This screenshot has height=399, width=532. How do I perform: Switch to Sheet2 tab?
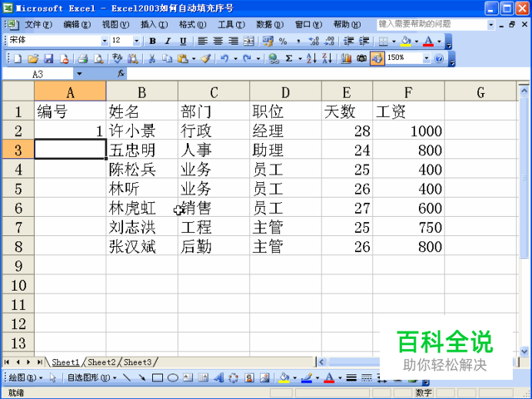point(101,362)
